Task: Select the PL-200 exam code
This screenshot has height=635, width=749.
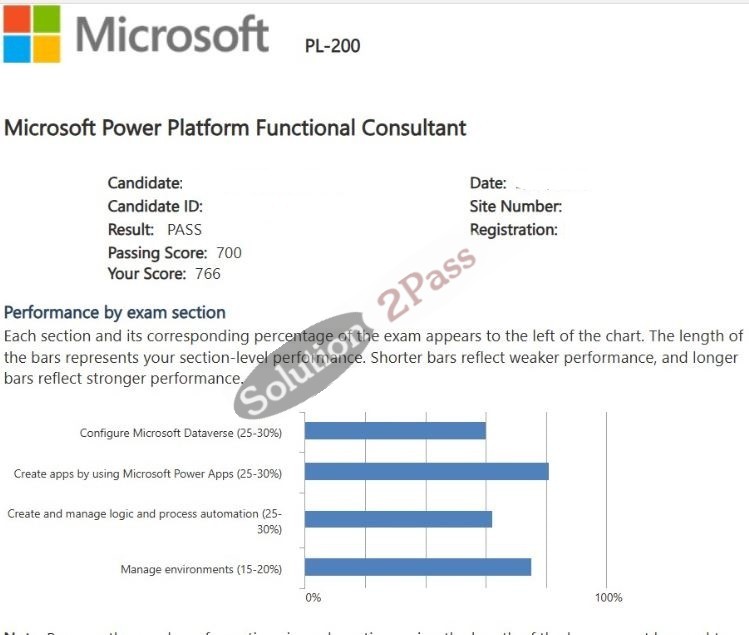Action: click(332, 46)
